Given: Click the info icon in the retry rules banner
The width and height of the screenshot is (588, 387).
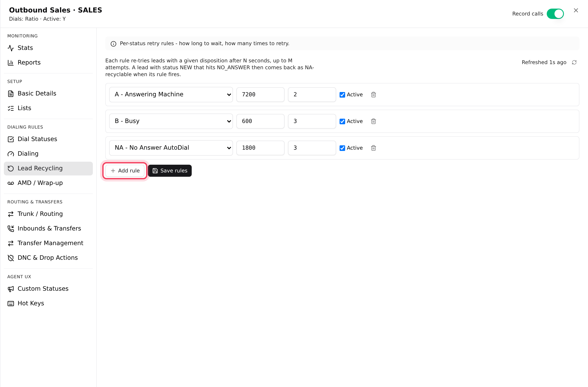Looking at the screenshot, I should 113,44.
